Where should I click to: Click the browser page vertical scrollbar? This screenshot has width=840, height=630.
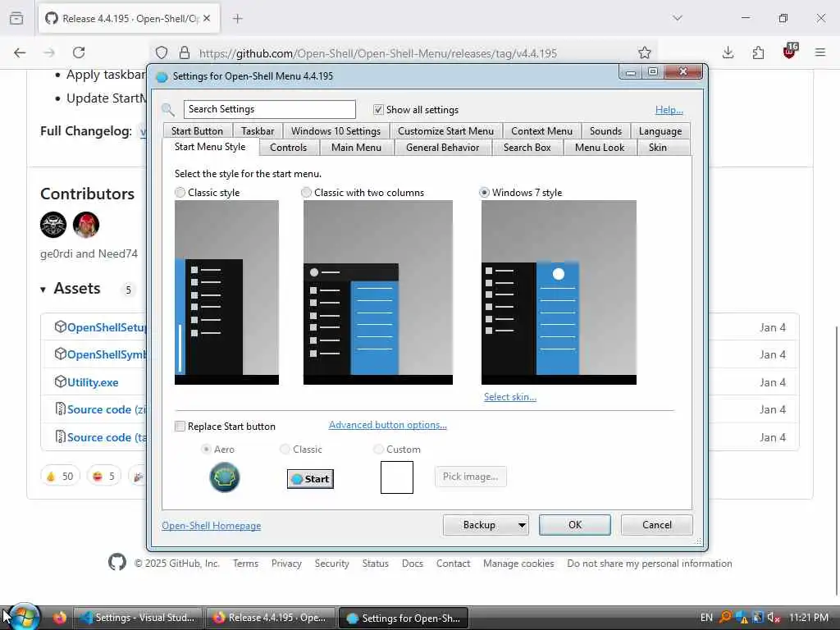click(838, 461)
